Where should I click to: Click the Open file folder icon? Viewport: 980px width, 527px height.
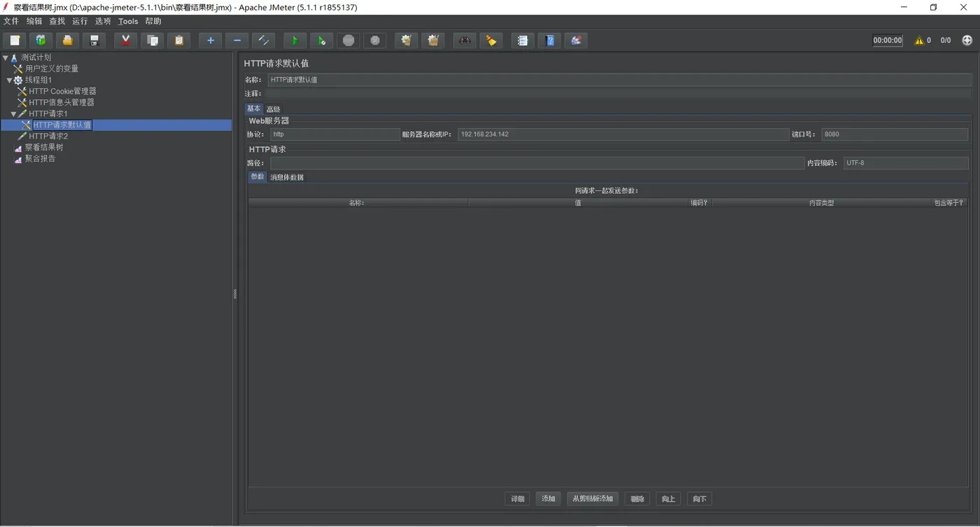coord(67,41)
